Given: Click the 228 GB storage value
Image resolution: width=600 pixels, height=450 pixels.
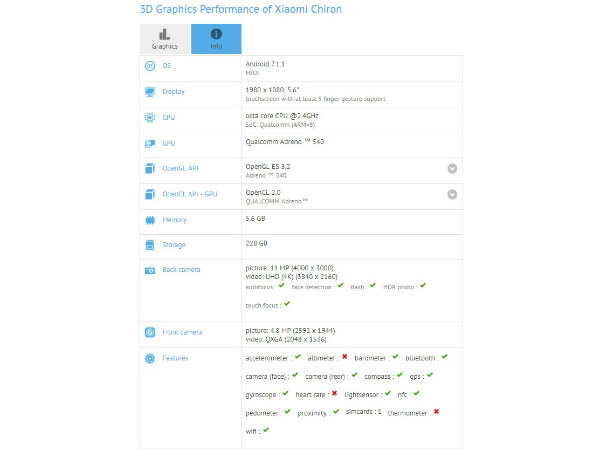Looking at the screenshot, I should point(256,243).
